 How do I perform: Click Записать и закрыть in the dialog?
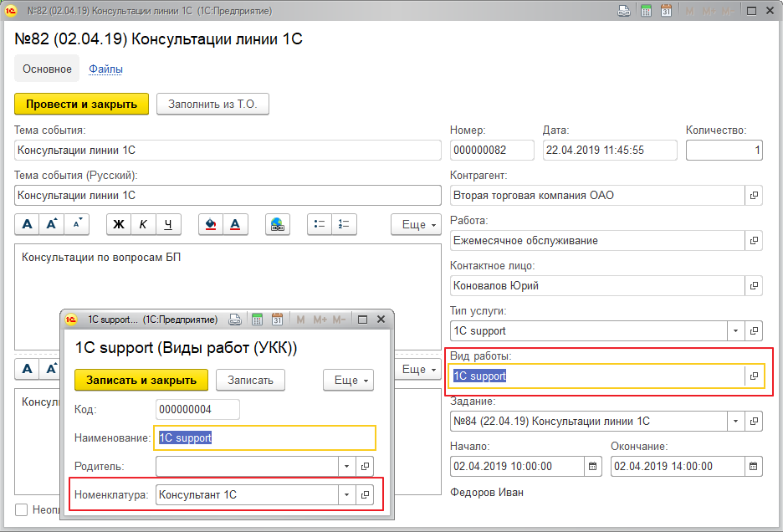pyautogui.click(x=141, y=380)
